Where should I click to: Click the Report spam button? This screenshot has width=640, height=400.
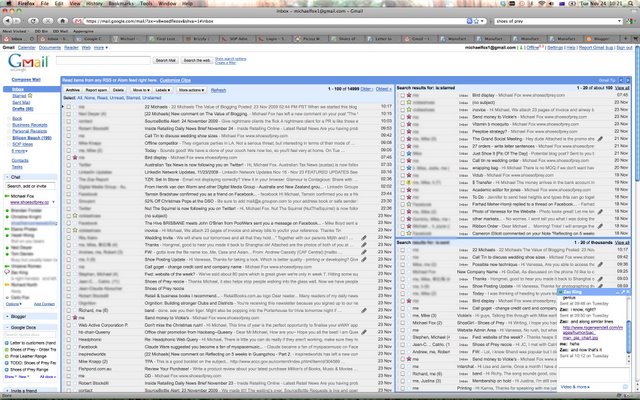96,90
